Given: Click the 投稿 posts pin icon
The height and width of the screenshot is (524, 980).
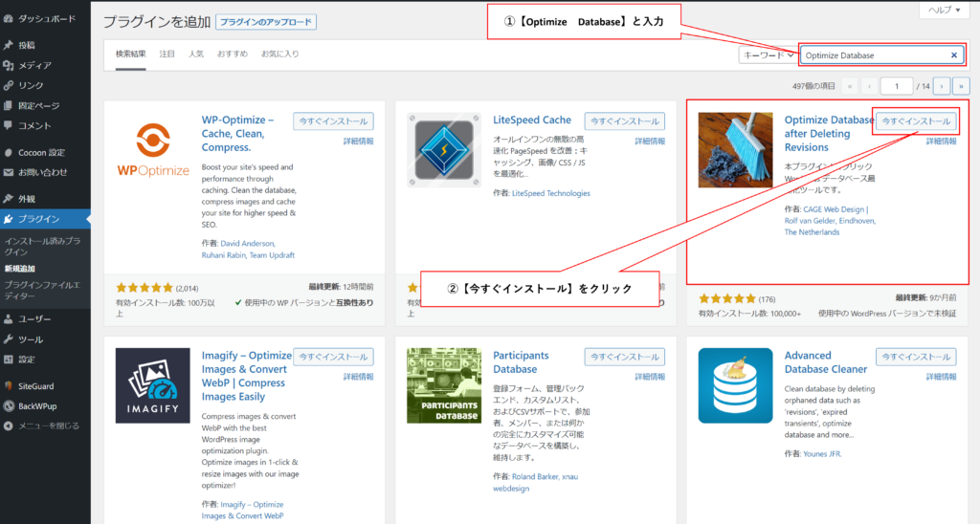Looking at the screenshot, I should pyautogui.click(x=8, y=45).
